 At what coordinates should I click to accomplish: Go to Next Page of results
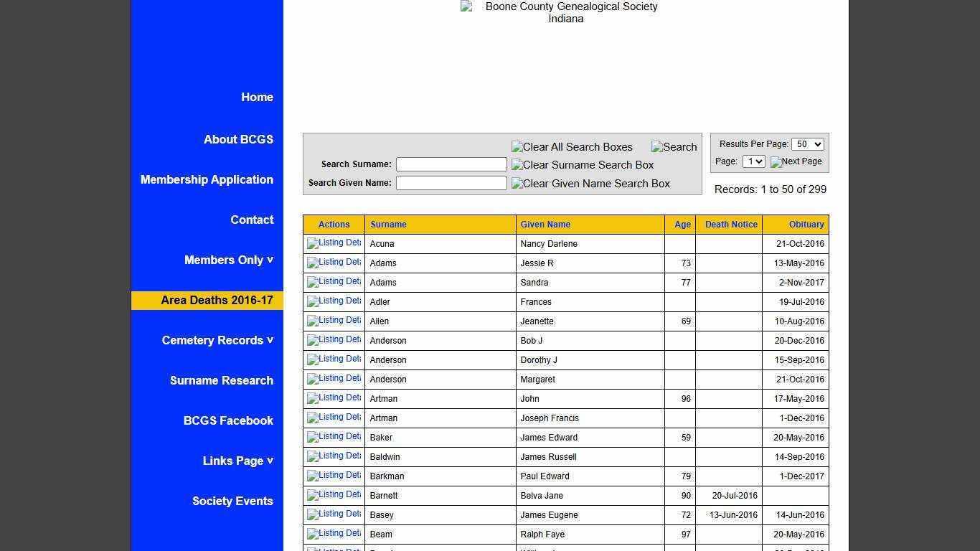[796, 161]
